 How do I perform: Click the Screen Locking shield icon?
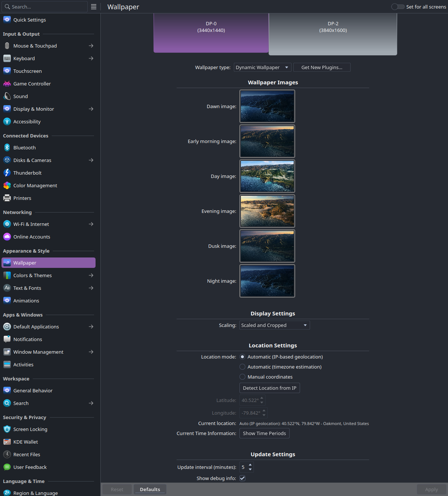pyautogui.click(x=7, y=429)
